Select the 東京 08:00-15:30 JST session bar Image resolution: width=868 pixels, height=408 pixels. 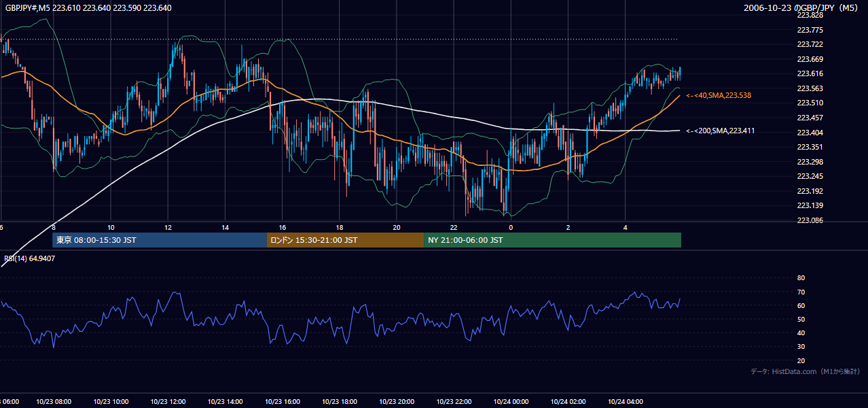160,240
